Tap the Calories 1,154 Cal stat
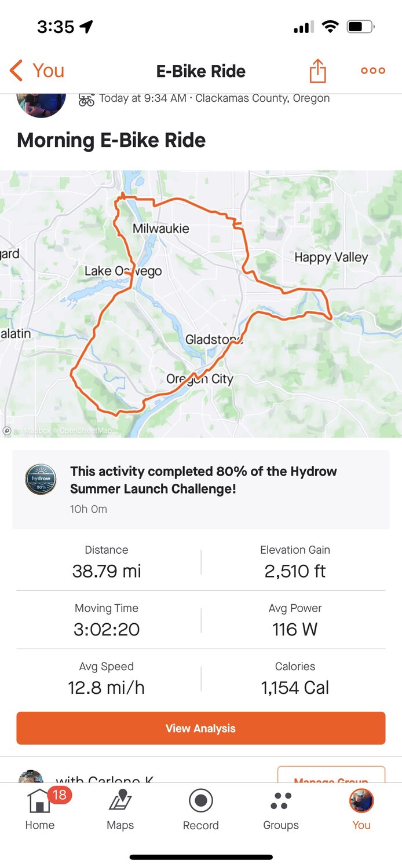Screen dimensions: 402x868 click(x=295, y=679)
